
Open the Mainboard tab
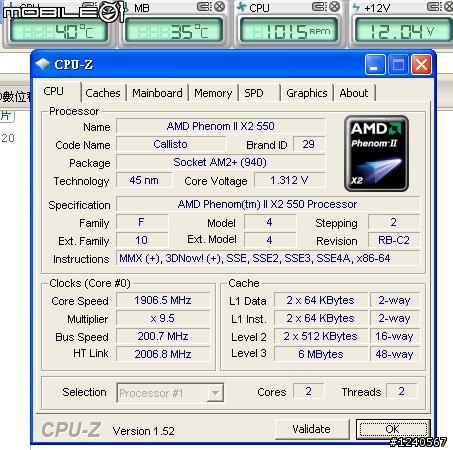click(157, 93)
